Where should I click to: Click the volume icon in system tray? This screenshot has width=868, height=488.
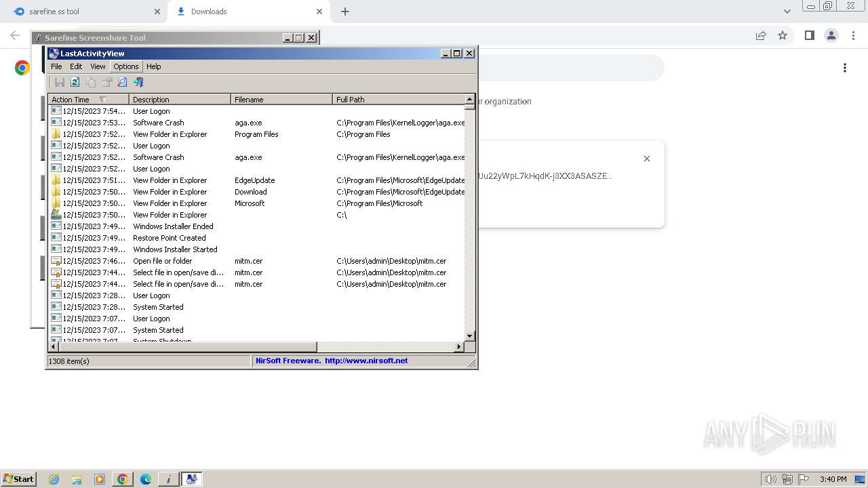770,479
